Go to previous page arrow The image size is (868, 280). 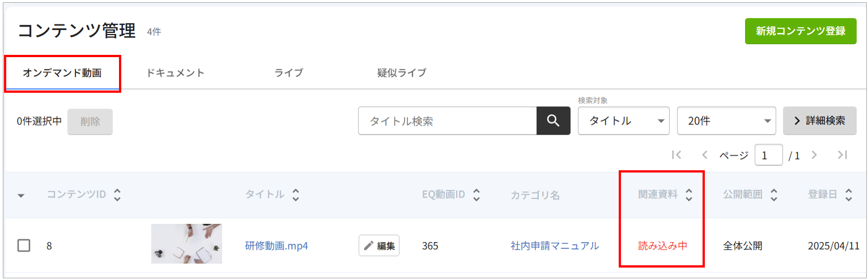click(705, 155)
